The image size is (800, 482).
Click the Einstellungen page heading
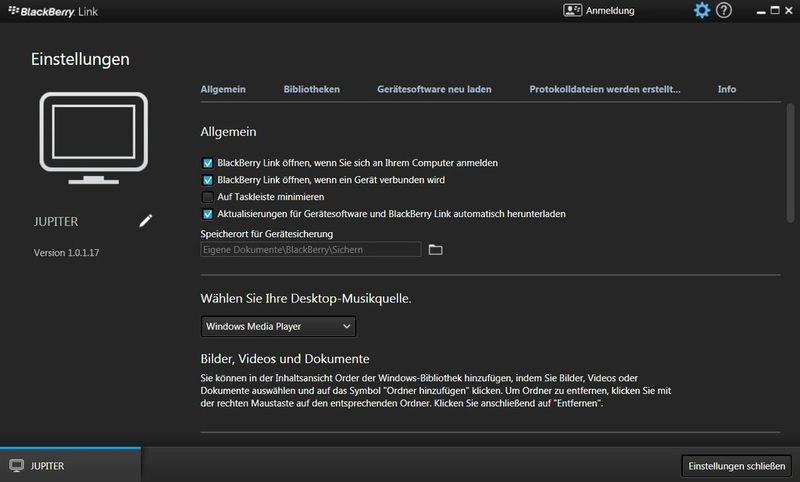[80, 59]
